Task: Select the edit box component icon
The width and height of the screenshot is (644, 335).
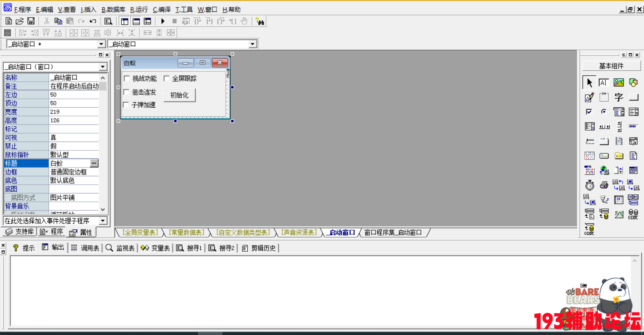Action: (604, 82)
